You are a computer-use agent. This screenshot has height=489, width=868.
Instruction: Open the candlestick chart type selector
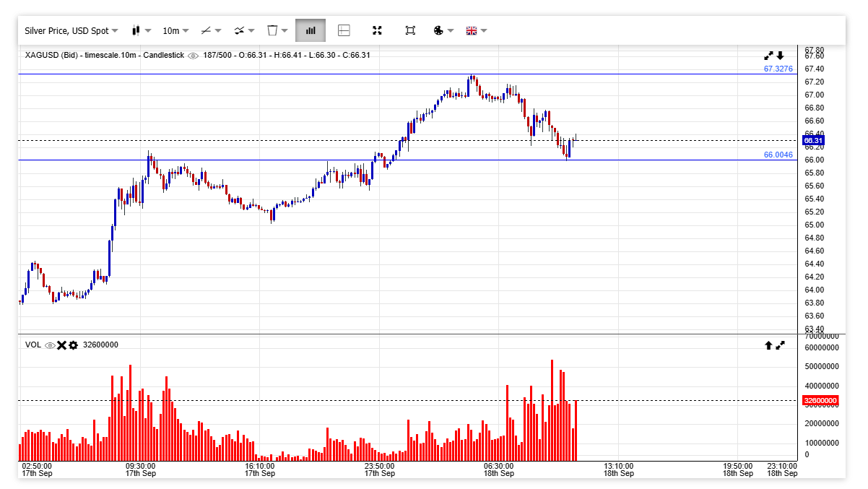[x=142, y=30]
